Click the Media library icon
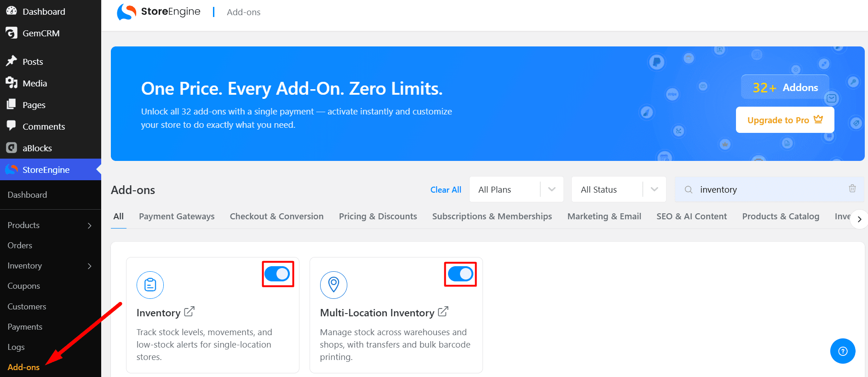This screenshot has width=868, height=377. coord(11,83)
